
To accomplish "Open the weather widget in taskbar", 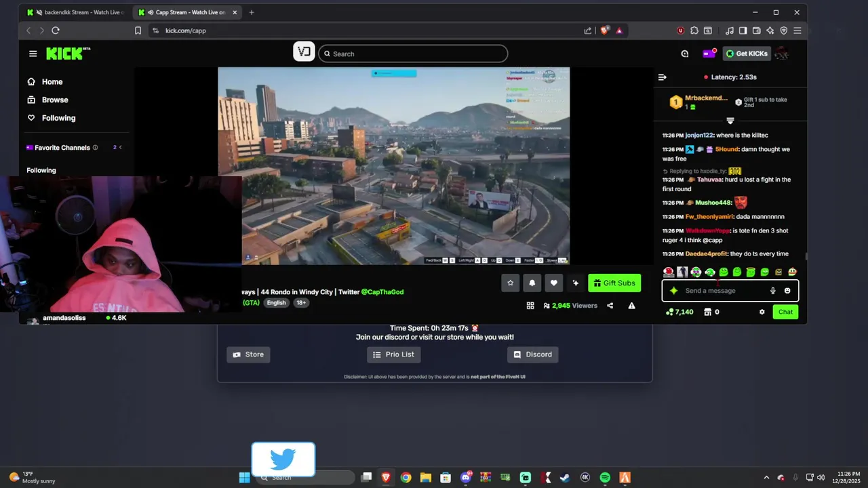I will pos(32,478).
